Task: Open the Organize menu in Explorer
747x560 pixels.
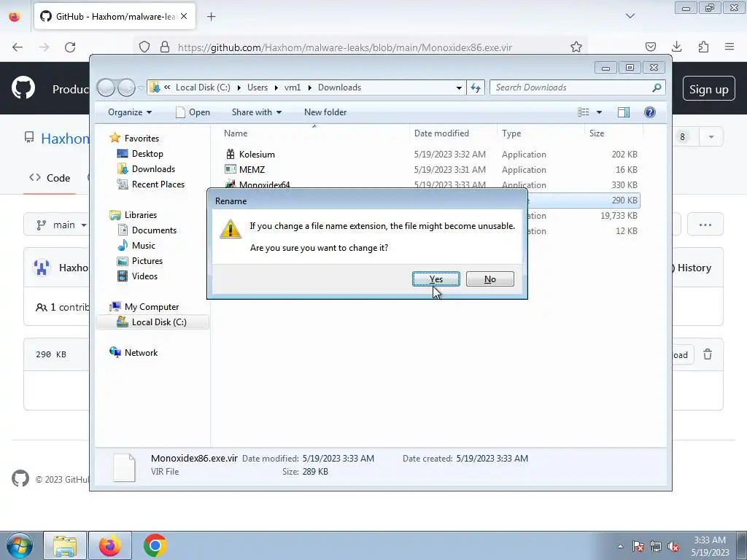Action: [x=130, y=112]
